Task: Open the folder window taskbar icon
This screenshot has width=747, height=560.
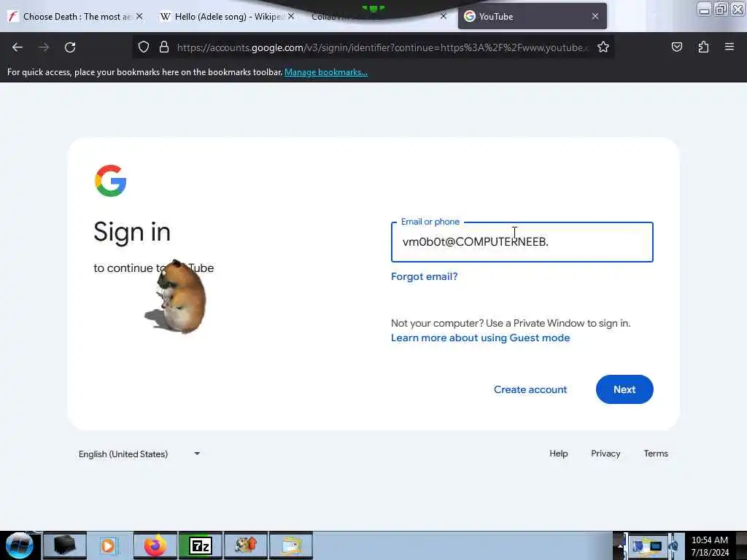Action: [291, 545]
